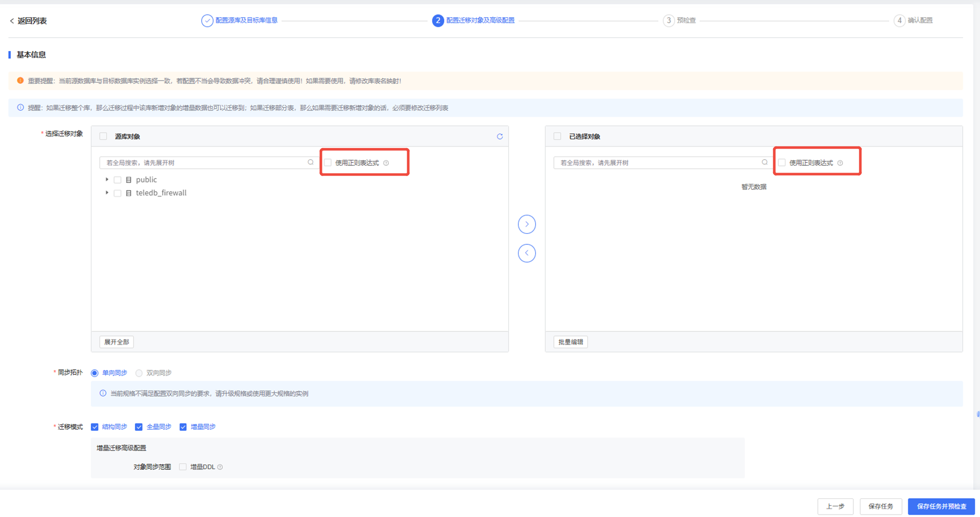980x517 pixels.
Task: Click the 预检查 step label
Action: coord(686,20)
